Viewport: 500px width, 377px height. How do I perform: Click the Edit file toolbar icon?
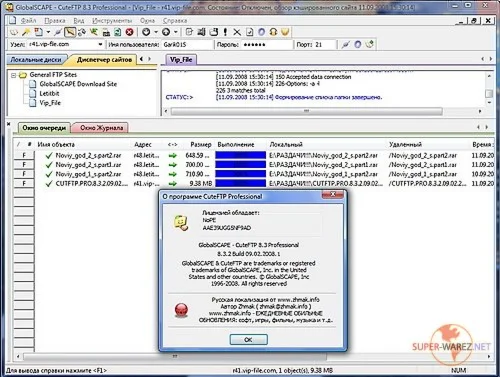click(x=189, y=32)
